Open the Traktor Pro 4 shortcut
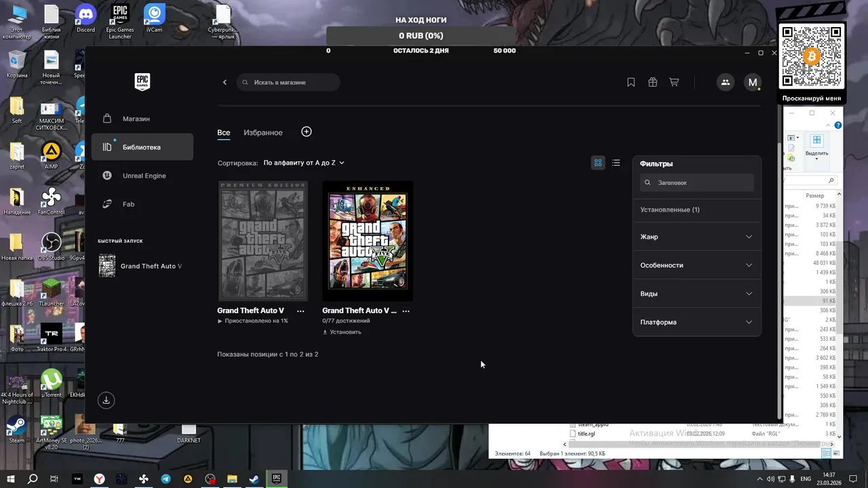 point(51,338)
